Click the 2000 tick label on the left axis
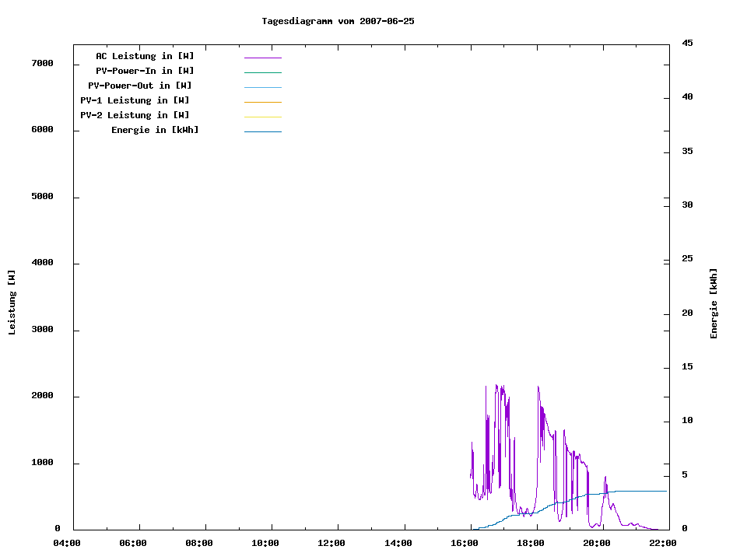This screenshot has width=747, height=560. [42, 396]
